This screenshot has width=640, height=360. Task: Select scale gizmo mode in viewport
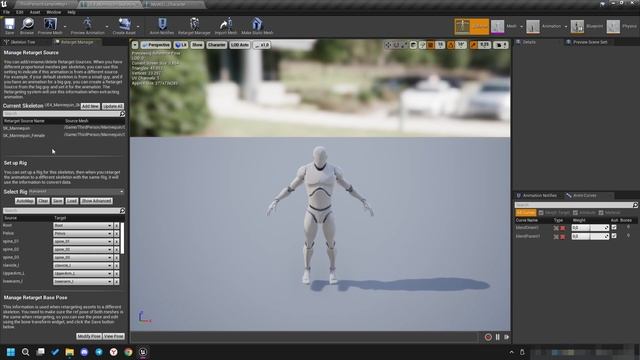(x=403, y=45)
